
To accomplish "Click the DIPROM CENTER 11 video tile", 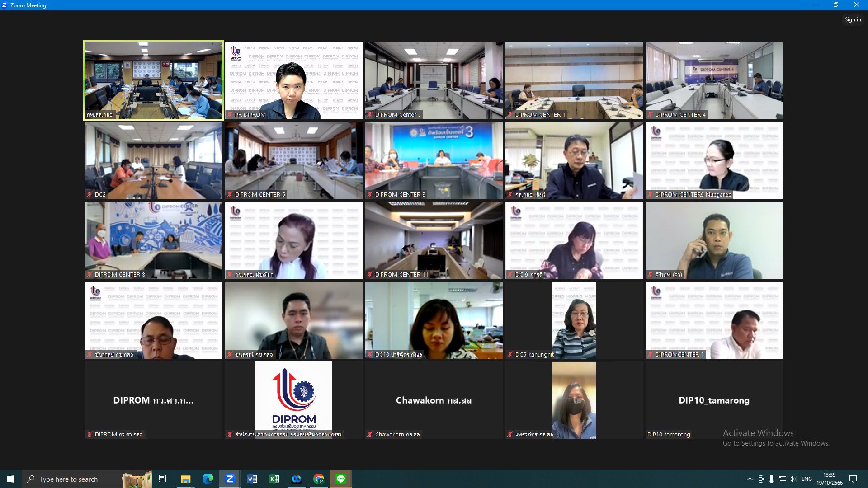I will pyautogui.click(x=434, y=240).
